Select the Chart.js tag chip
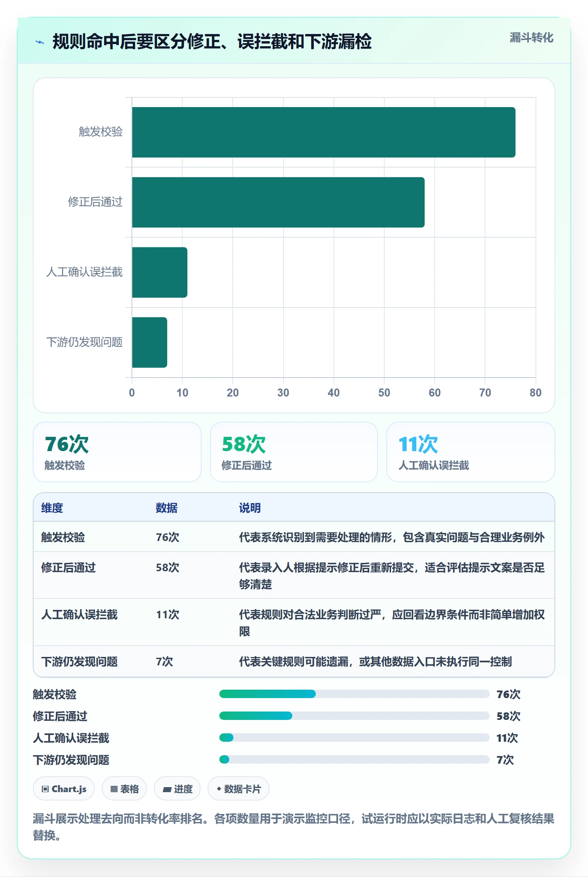Screen dimensions: 588x877 click(x=64, y=789)
